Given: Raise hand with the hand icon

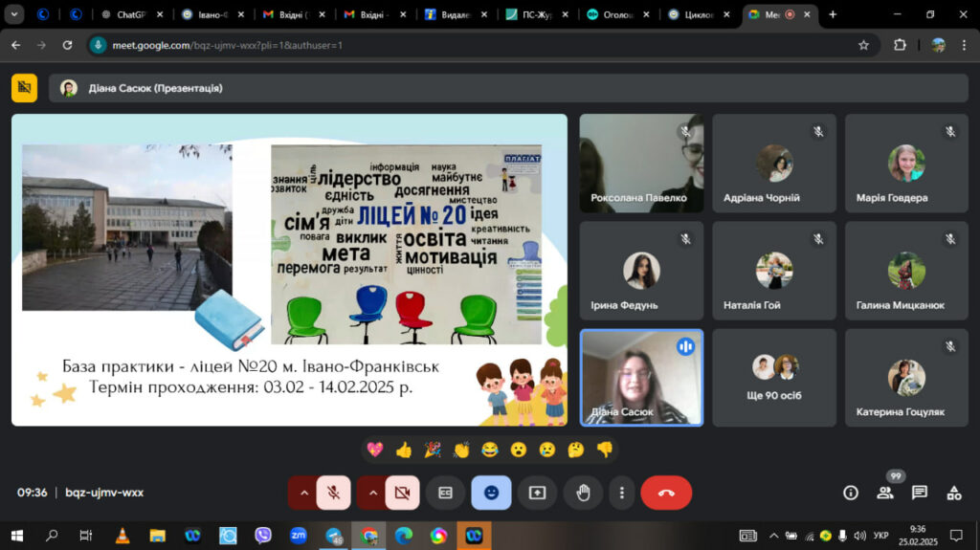Looking at the screenshot, I should 583,493.
